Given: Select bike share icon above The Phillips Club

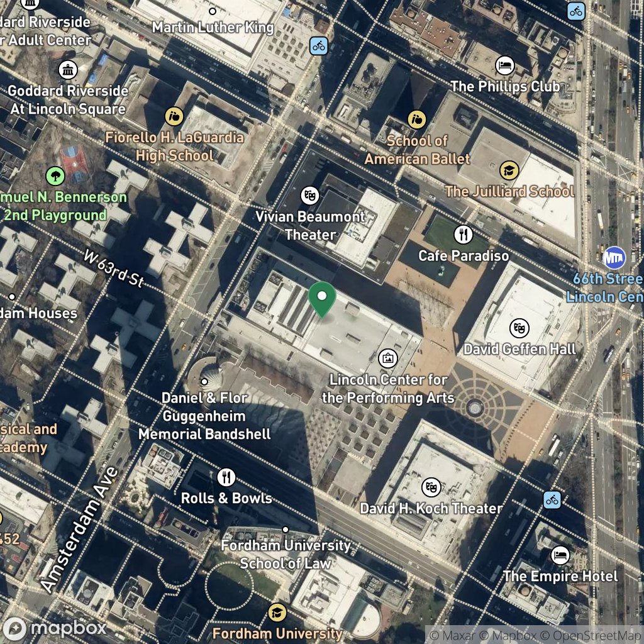Looking at the screenshot, I should (576, 11).
